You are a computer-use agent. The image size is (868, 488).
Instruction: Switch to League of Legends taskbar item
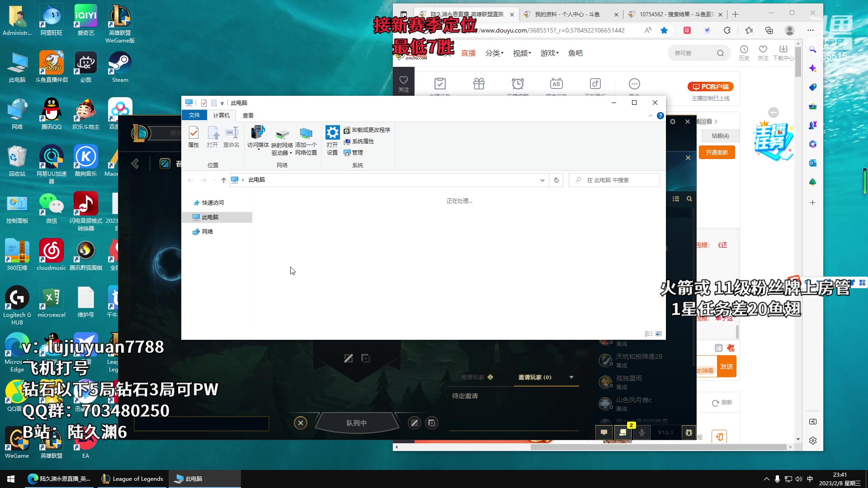(x=132, y=479)
